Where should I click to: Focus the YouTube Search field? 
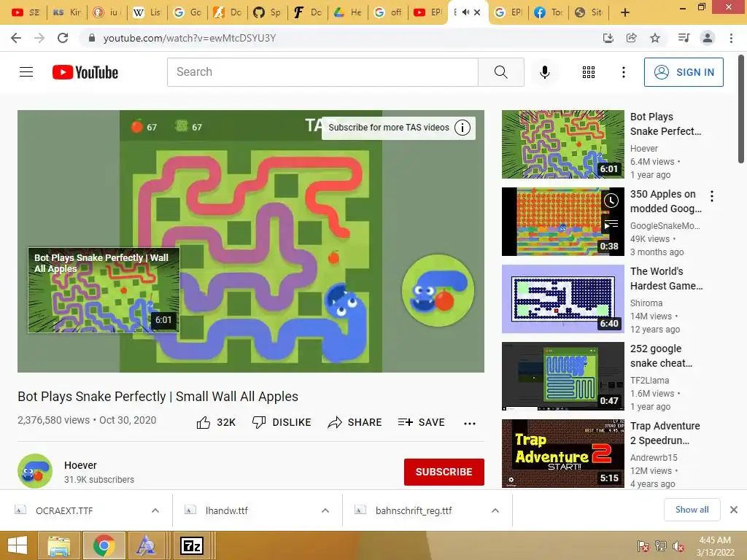coord(322,72)
